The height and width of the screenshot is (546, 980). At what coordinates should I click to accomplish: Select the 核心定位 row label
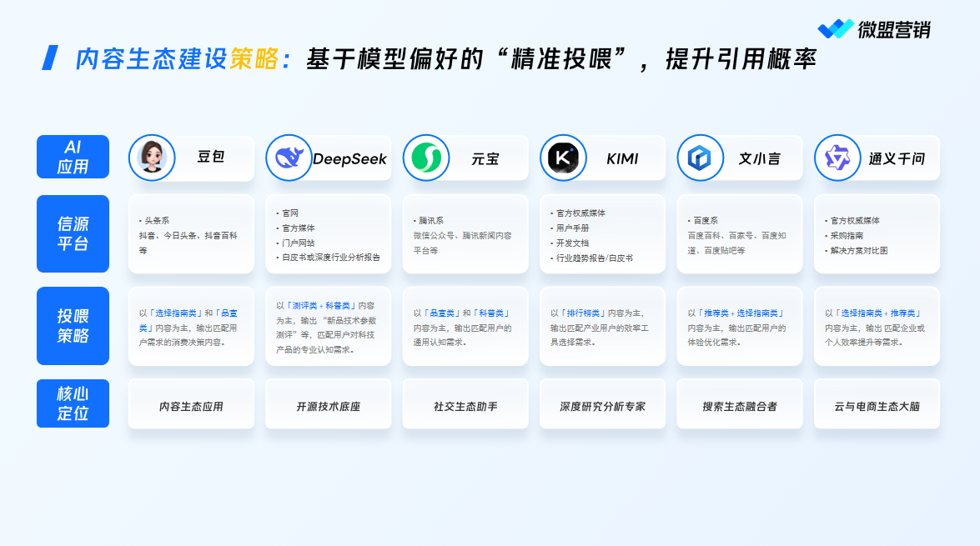tap(73, 403)
